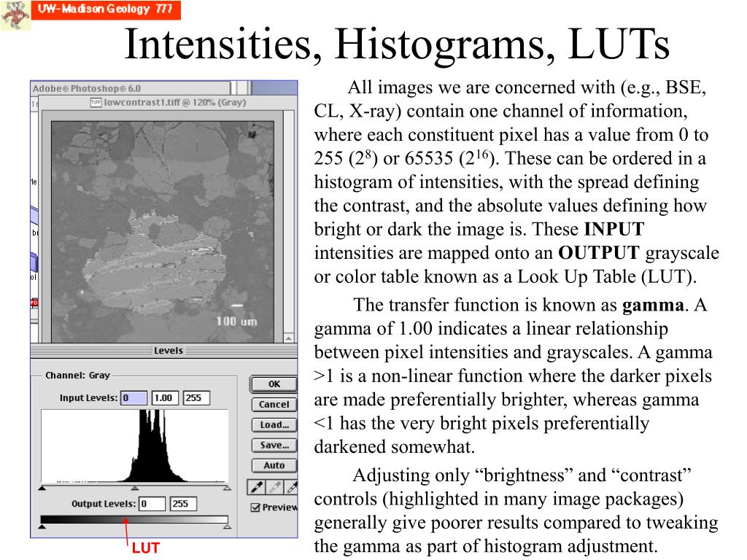Cancel the Levels dialog
747x560 pixels.
(274, 404)
